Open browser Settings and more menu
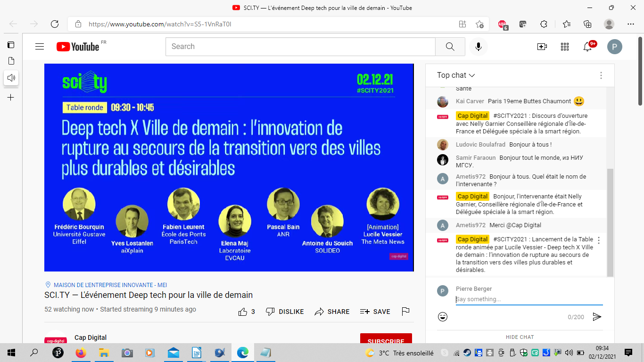The image size is (644, 362). (x=631, y=24)
